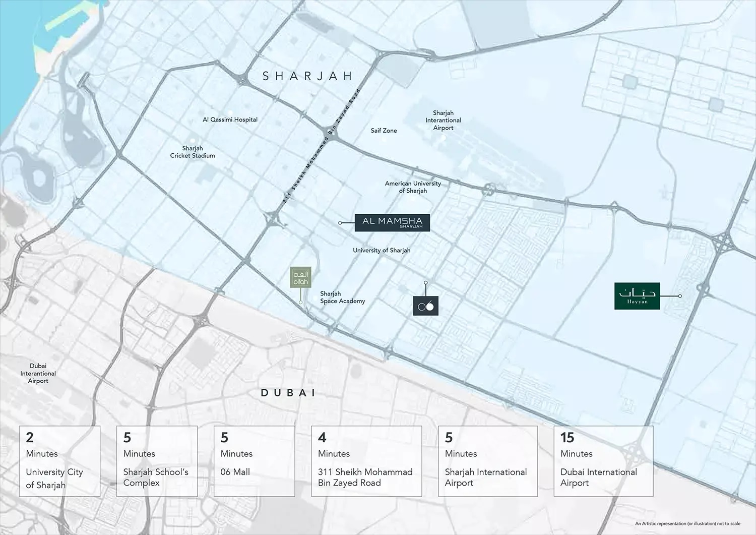Click the Sharjah Cricket Stadium marker
Image resolution: width=756 pixels, height=535 pixels.
click(193, 152)
